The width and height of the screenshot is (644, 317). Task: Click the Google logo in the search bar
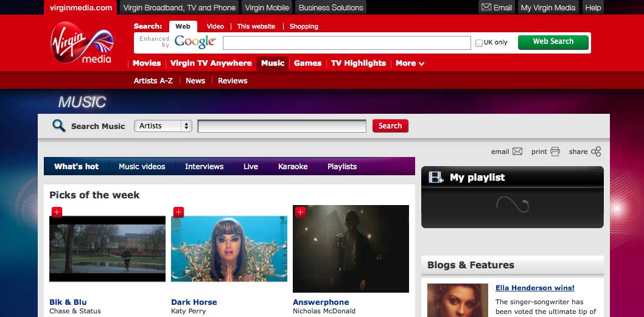click(195, 41)
